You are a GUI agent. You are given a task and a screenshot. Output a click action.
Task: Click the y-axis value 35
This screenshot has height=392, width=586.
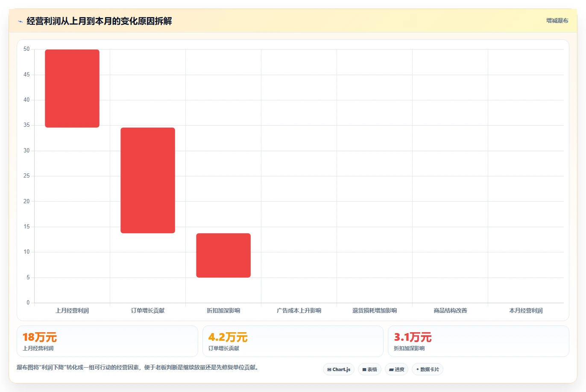point(26,125)
